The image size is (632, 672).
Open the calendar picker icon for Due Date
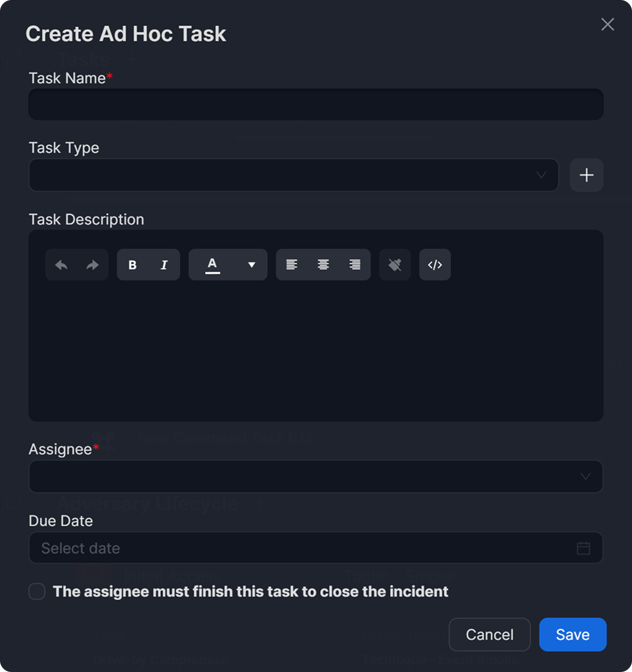pyautogui.click(x=584, y=548)
